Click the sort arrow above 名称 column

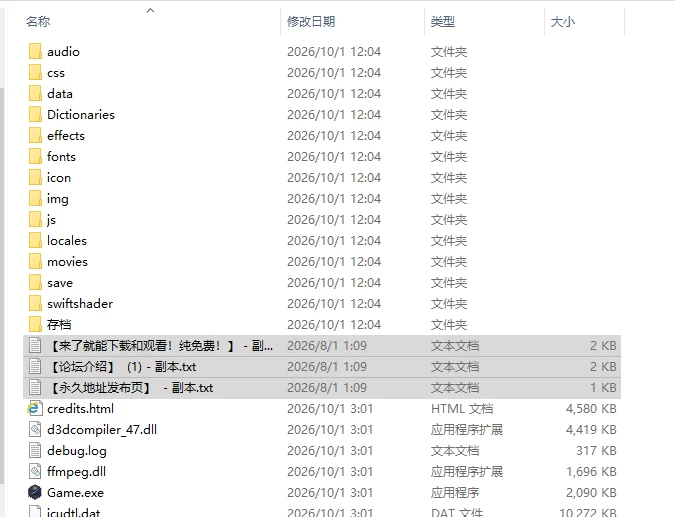[150, 10]
